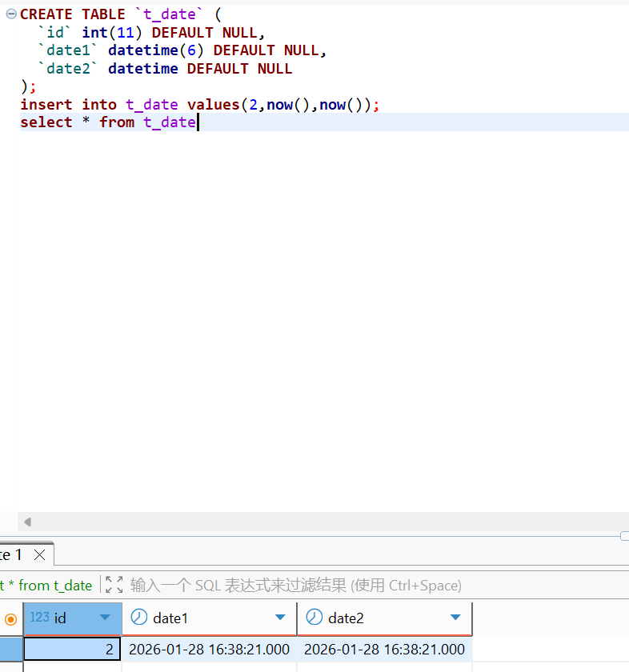Place cursor on the insert into statement line
Image resolution: width=629 pixels, height=672 pixels.
tap(200, 105)
